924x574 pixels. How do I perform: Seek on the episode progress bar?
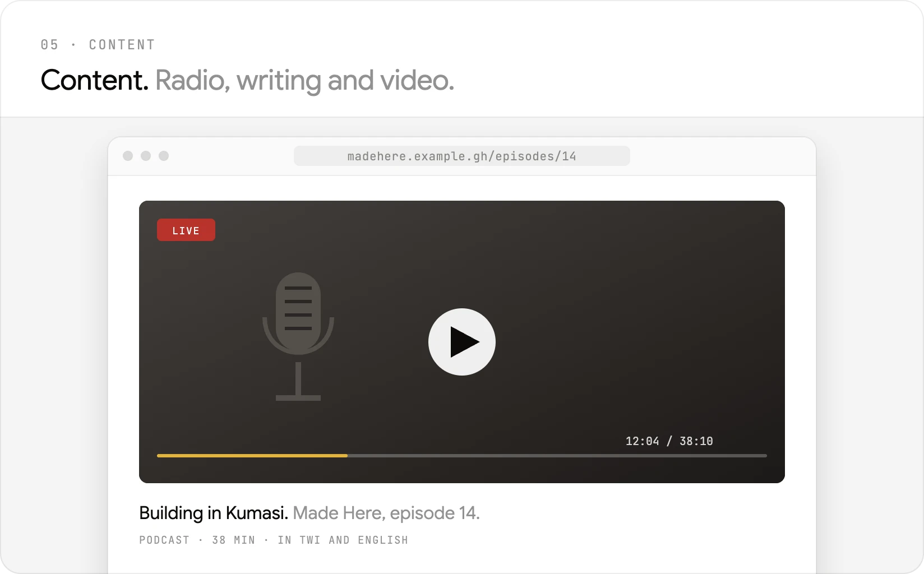pyautogui.click(x=462, y=456)
